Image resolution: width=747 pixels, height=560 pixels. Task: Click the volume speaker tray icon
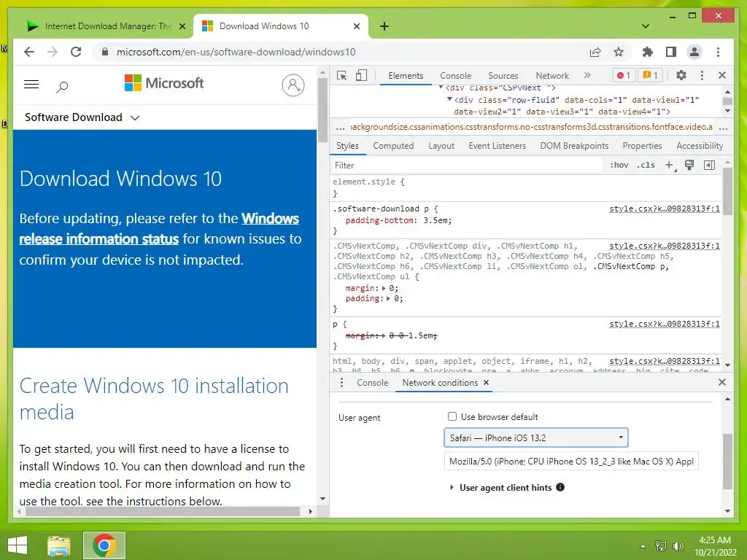pos(678,545)
